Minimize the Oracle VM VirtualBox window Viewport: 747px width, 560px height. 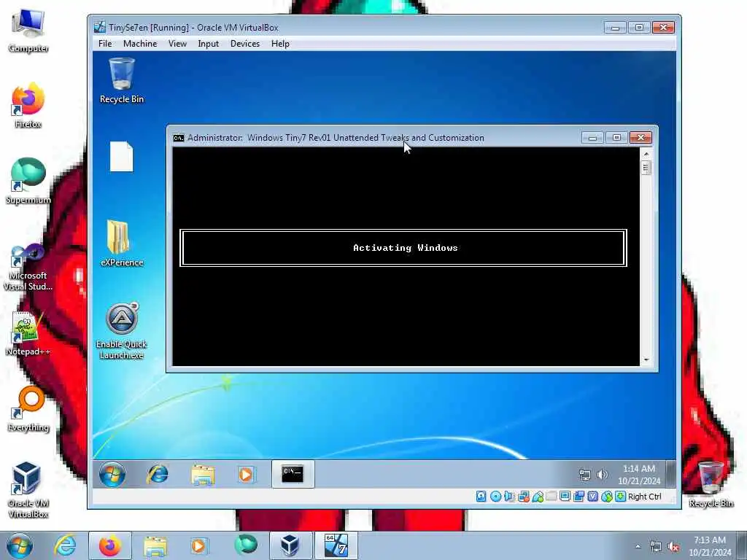coord(615,28)
